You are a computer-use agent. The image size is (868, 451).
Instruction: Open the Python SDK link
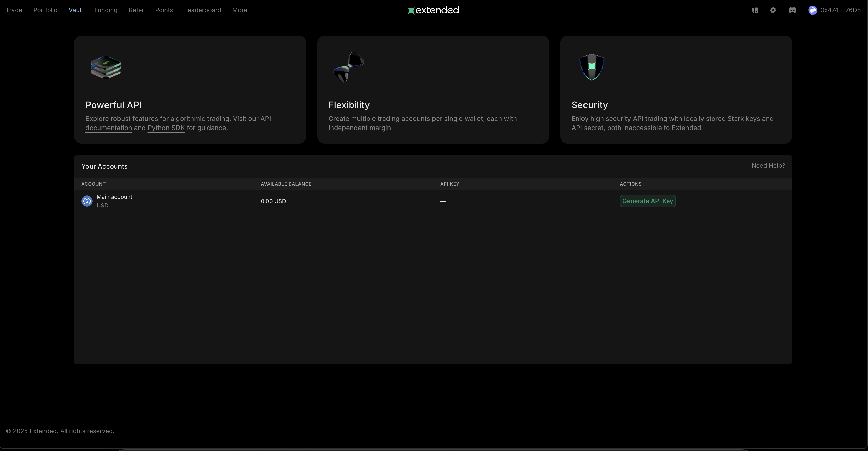tap(166, 128)
